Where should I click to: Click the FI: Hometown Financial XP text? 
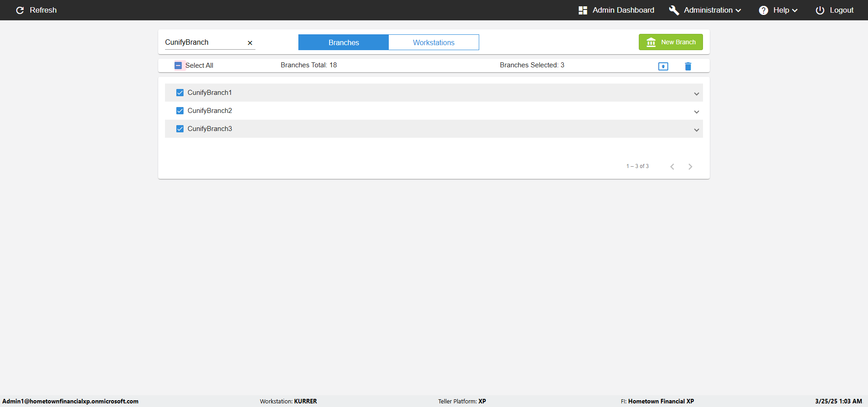pyautogui.click(x=657, y=401)
